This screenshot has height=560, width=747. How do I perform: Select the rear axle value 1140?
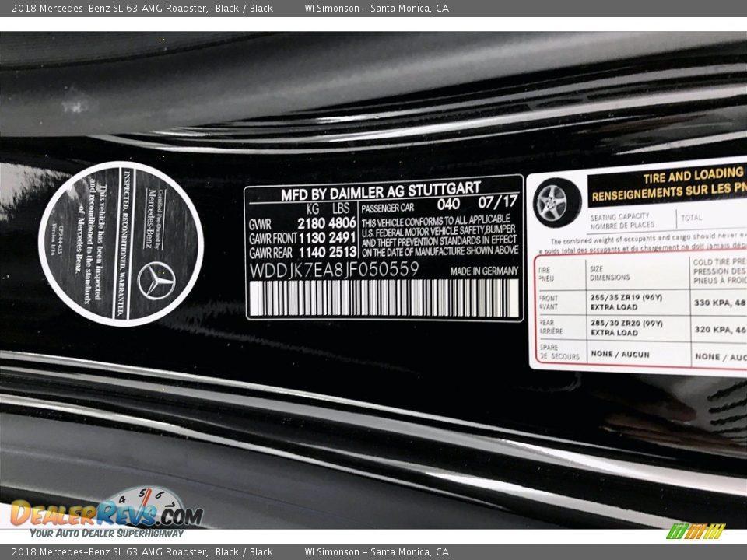coord(312,252)
